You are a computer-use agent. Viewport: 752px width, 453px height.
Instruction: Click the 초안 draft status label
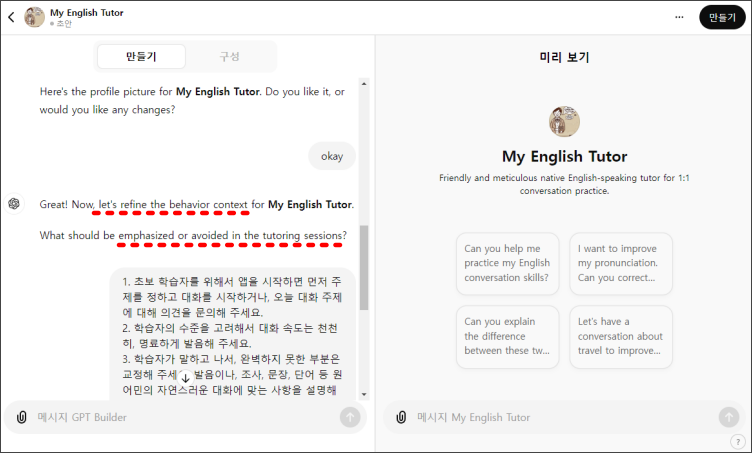click(63, 23)
